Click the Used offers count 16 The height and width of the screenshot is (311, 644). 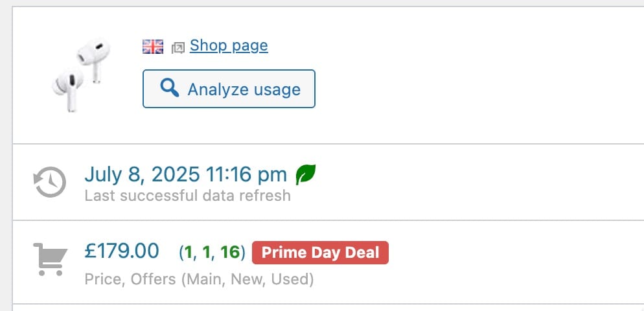230,253
